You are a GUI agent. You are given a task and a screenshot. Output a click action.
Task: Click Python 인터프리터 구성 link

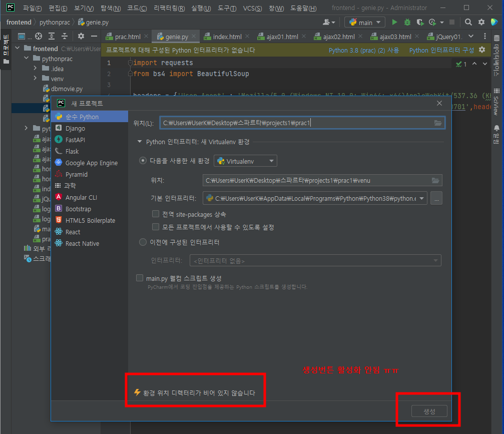(441, 50)
